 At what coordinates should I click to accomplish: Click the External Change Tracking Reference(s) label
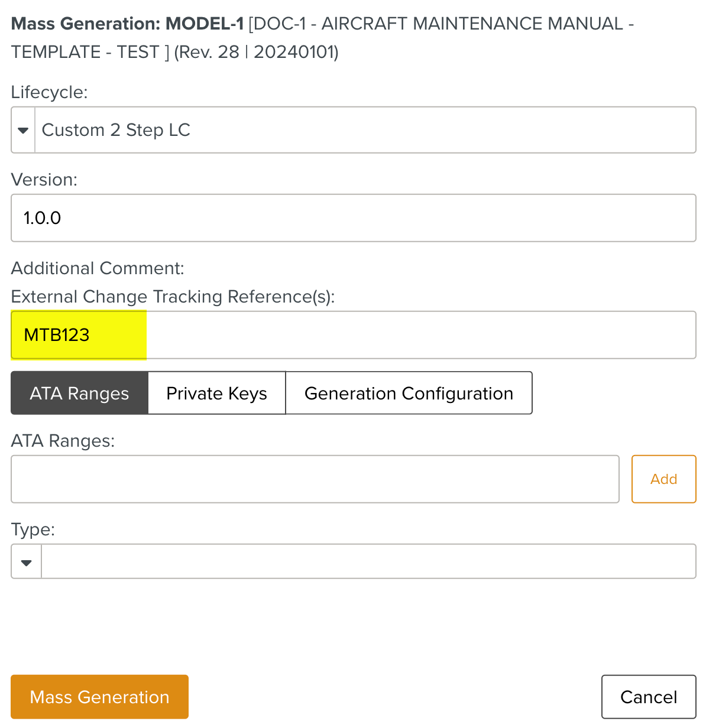pyautogui.click(x=173, y=297)
